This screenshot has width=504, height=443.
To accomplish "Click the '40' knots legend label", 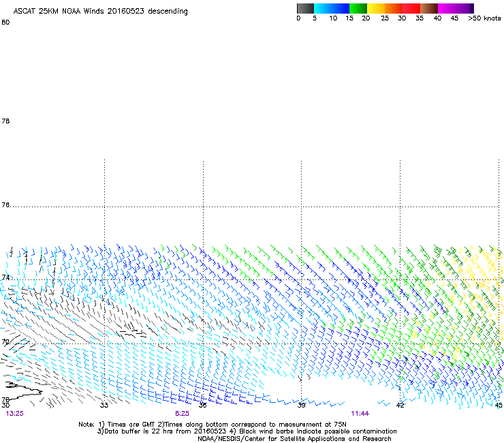I will coord(437,18).
